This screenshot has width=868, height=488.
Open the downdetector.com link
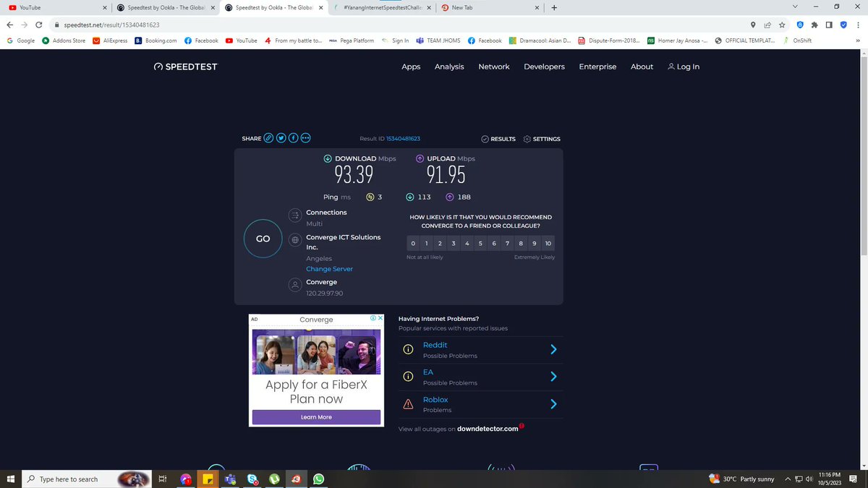488,429
